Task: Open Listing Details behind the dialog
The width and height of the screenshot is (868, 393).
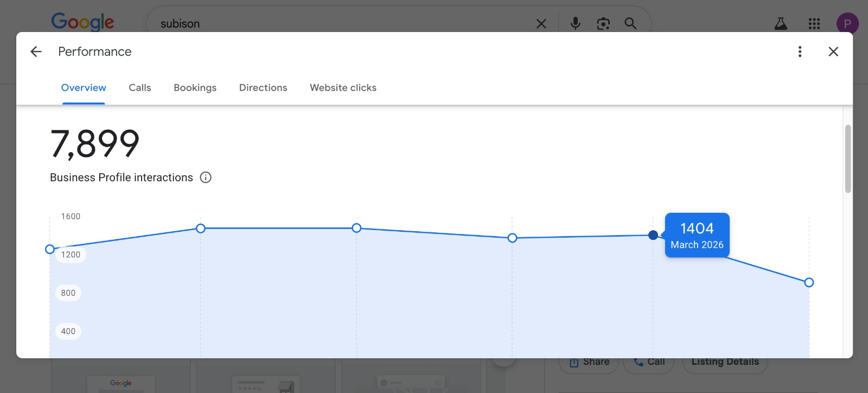Action: point(725,362)
